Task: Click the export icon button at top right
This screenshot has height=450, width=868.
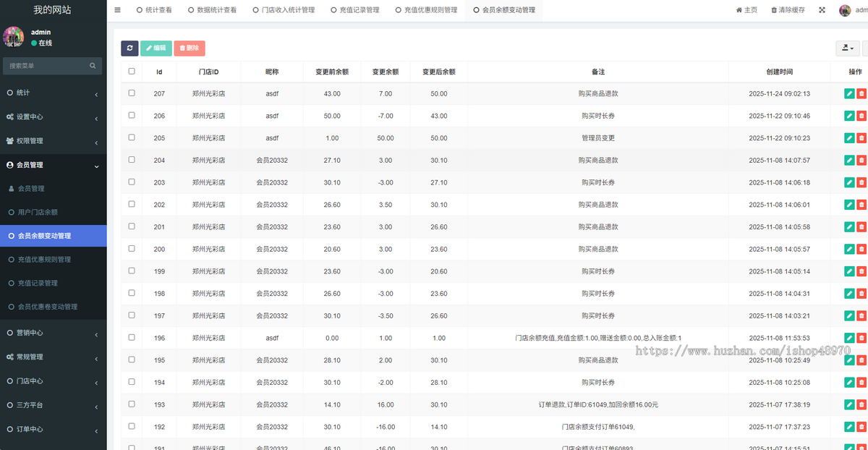Action: pyautogui.click(x=846, y=47)
